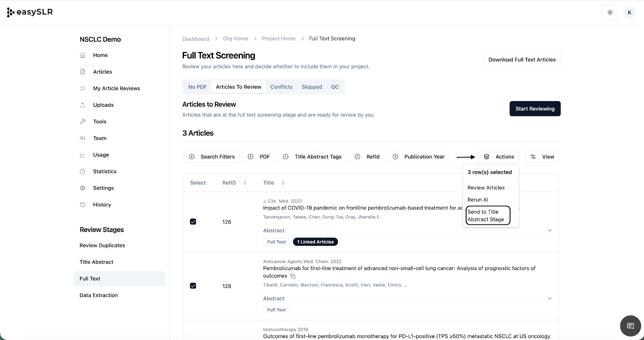Uncheck the checkbox for article 128
This screenshot has height=340, width=644.
[x=193, y=286]
